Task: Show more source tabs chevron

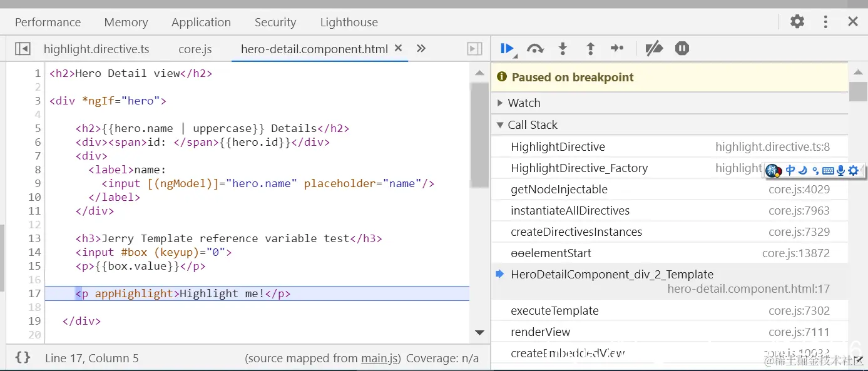Action: pos(421,49)
